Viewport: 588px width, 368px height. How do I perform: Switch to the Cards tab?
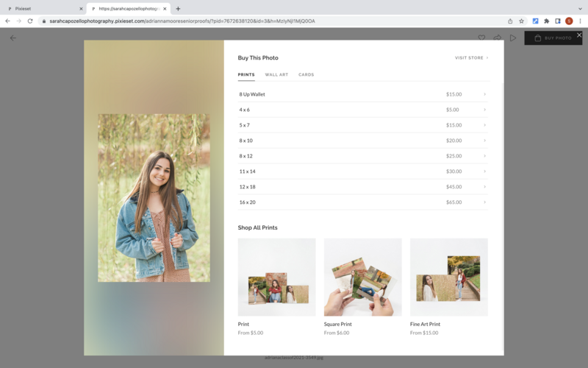306,74
